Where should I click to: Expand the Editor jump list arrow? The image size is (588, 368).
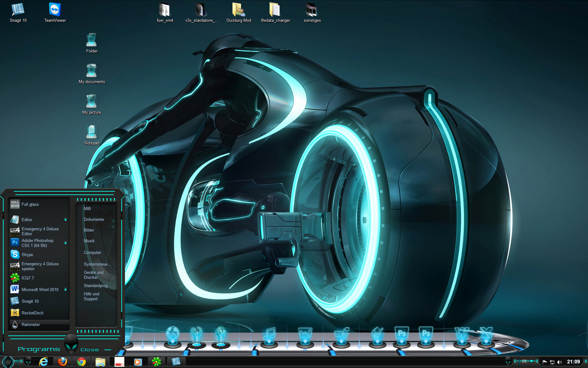point(66,220)
